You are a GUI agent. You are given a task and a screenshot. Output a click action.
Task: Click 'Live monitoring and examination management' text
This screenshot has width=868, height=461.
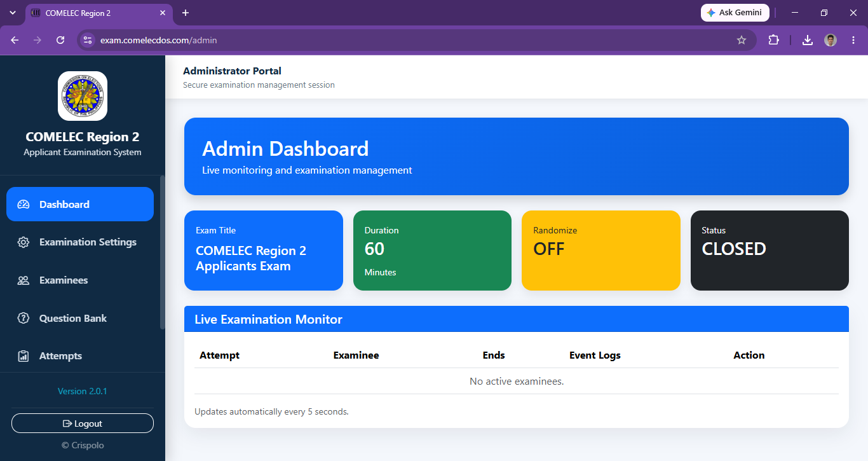(307, 170)
